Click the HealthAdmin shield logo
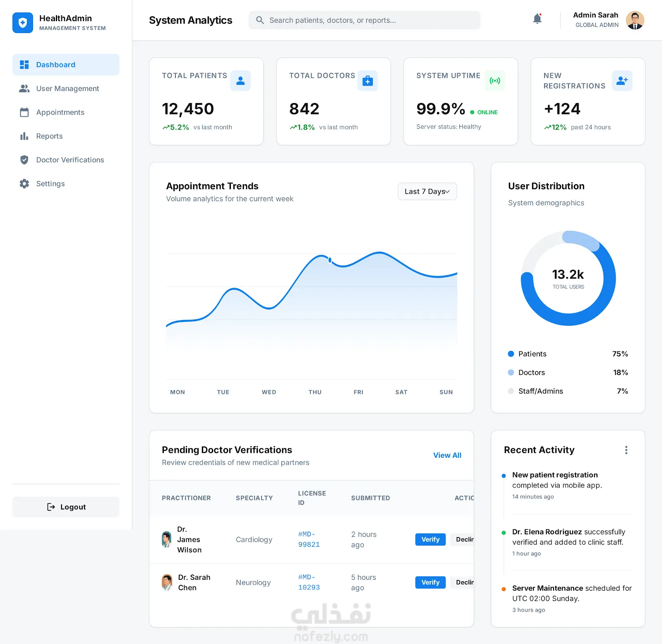 (23, 23)
